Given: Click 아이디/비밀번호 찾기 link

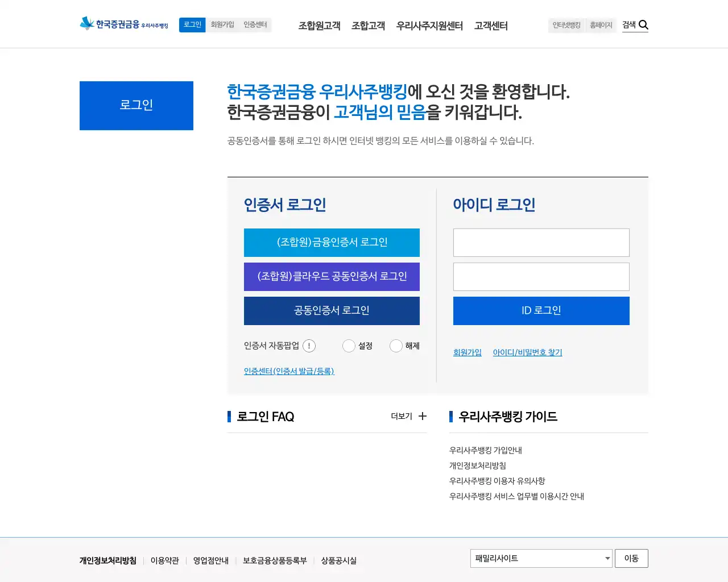Looking at the screenshot, I should pos(528,352).
